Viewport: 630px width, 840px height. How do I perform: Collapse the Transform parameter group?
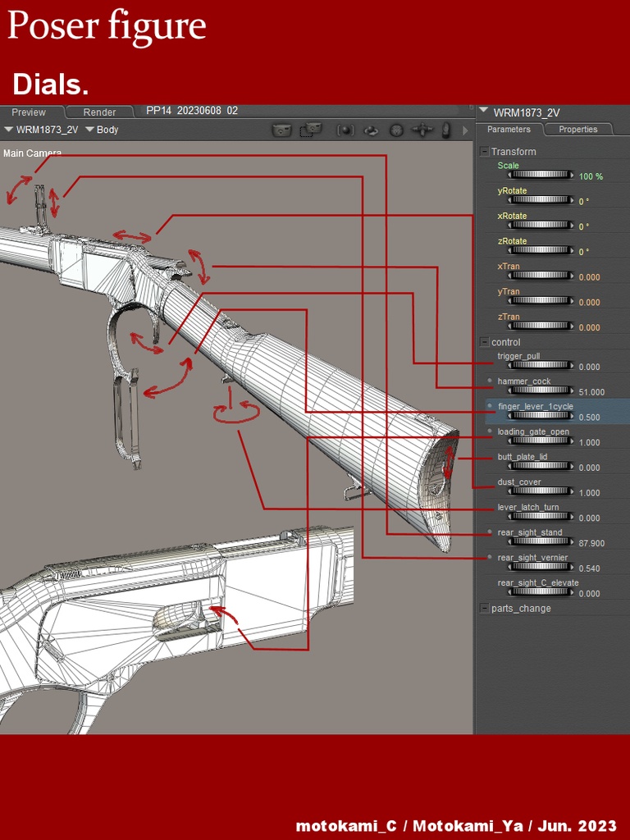[484, 152]
